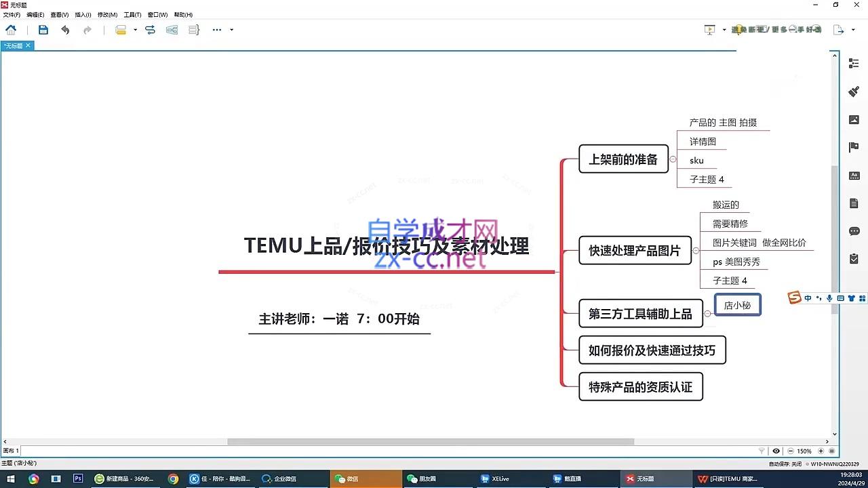Image resolution: width=868 pixels, height=488 pixels.
Task: Open the 帮助(H) menu
Action: click(183, 14)
